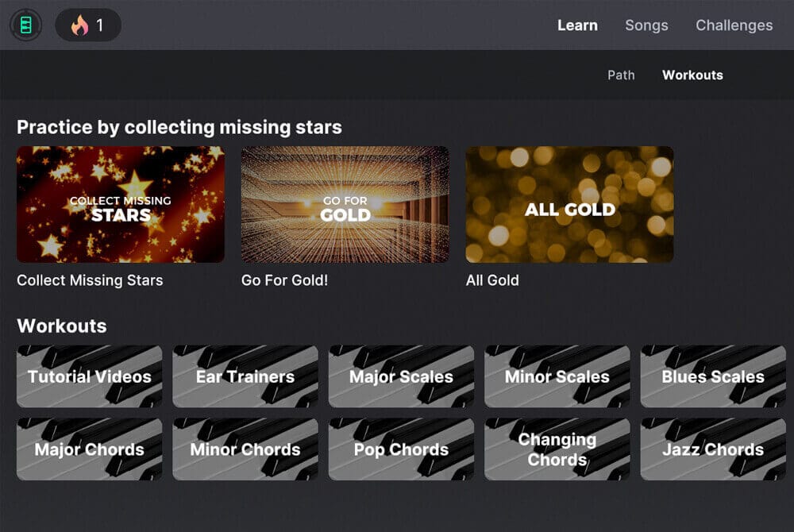Click the green keyboard app logo
The height and width of the screenshot is (532, 794).
25,25
